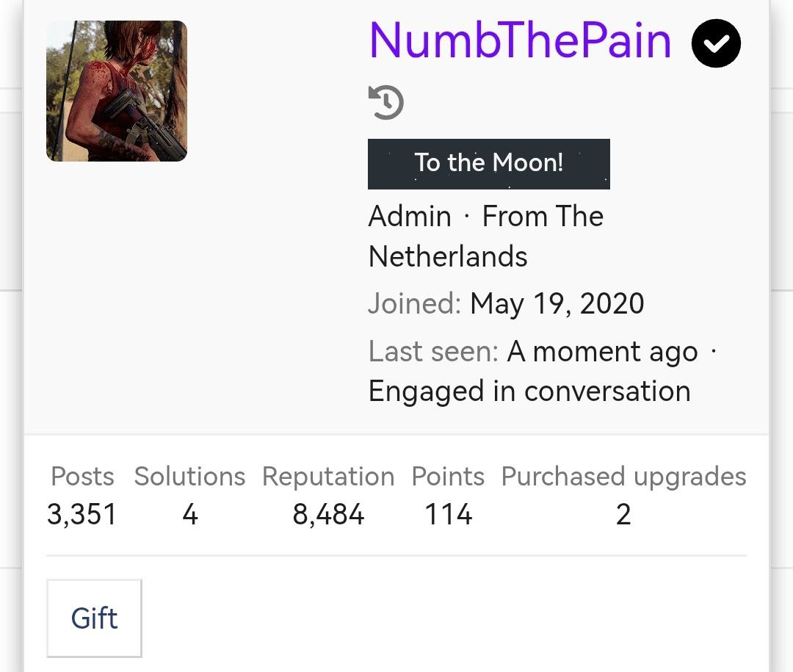The width and height of the screenshot is (793, 672).
Task: View Purchased upgrades count 2
Action: pyautogui.click(x=623, y=515)
